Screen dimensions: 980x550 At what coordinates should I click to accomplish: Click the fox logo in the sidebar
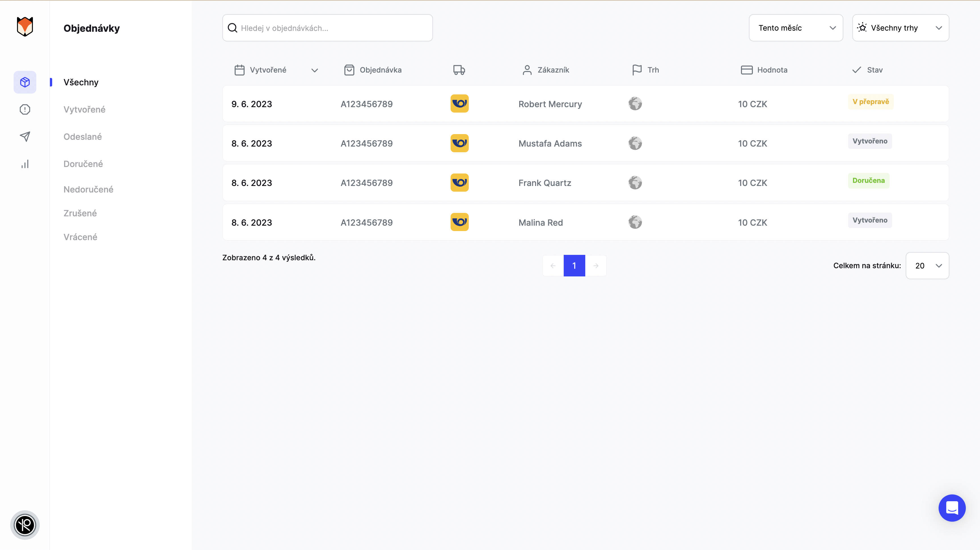coord(25,27)
